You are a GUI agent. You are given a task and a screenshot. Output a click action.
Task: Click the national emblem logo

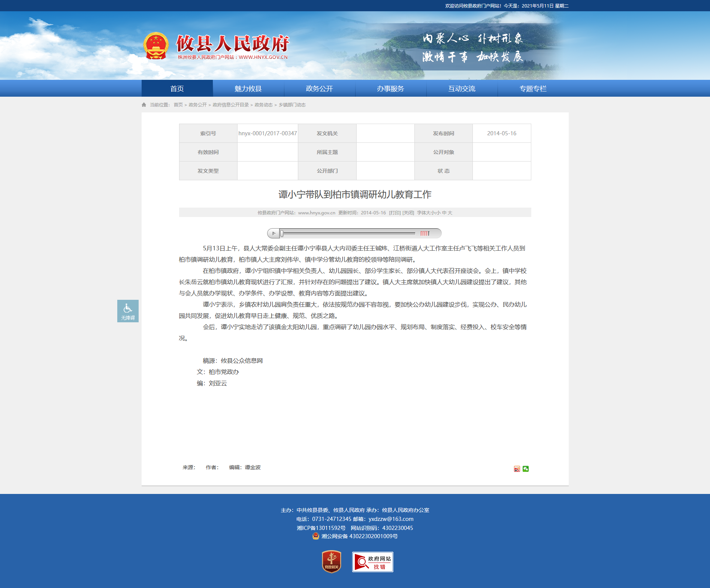pyautogui.click(x=156, y=46)
